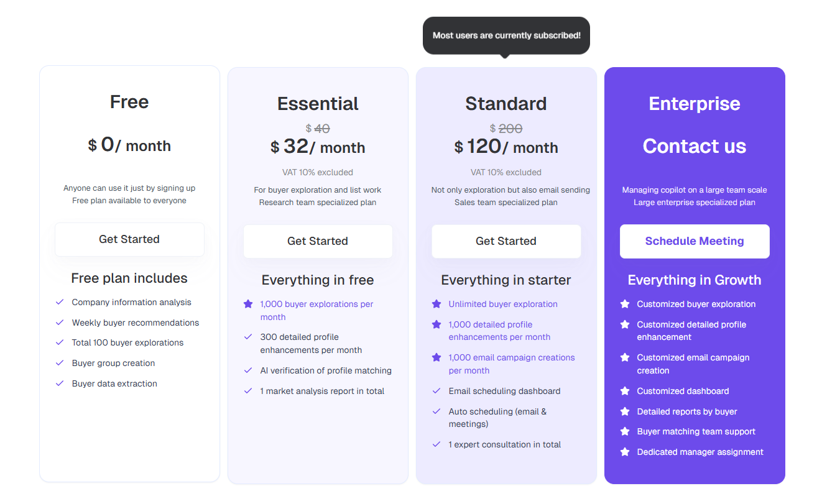Click star next to 1,000 email campaign creations
Screen dimensions: 822x504
[436, 357]
